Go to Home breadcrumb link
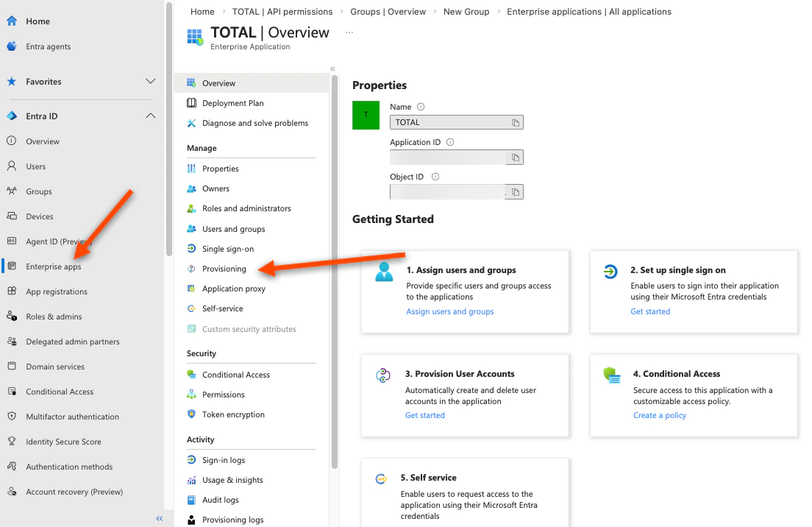Viewport: 812px width, 527px height. click(202, 11)
